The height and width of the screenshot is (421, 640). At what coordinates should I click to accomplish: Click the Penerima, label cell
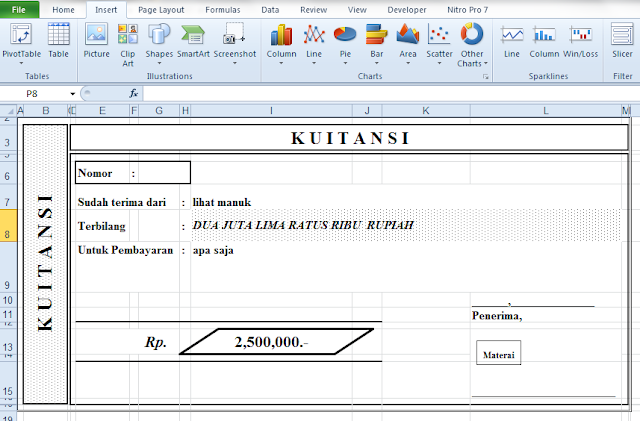[x=497, y=316]
